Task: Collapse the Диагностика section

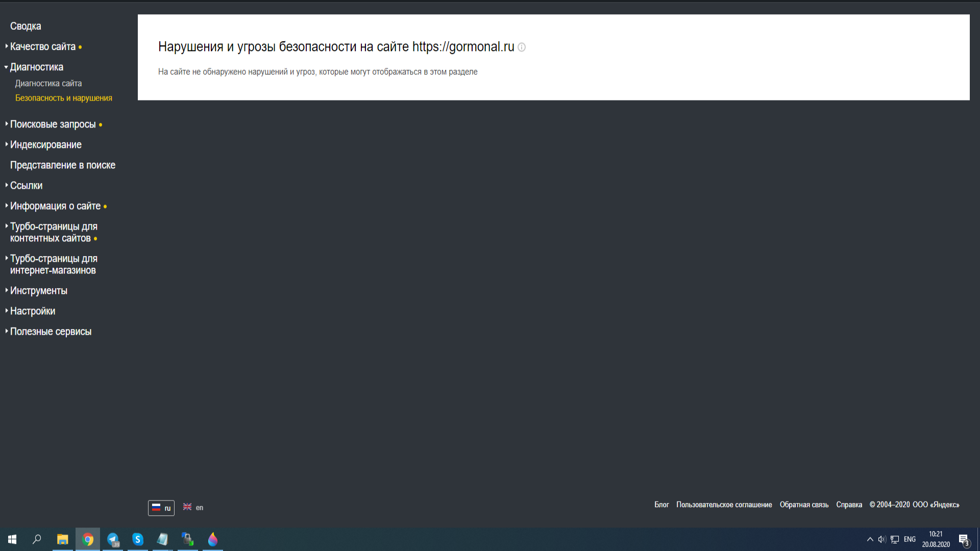Action: 36,67
